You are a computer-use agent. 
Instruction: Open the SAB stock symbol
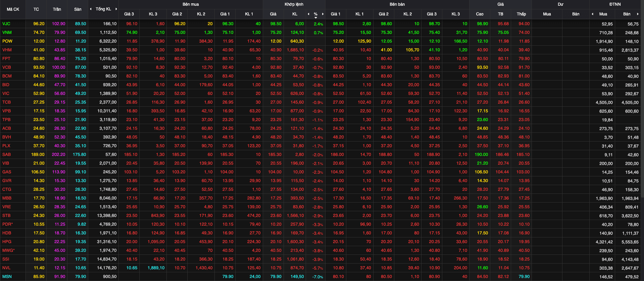(x=6, y=155)
